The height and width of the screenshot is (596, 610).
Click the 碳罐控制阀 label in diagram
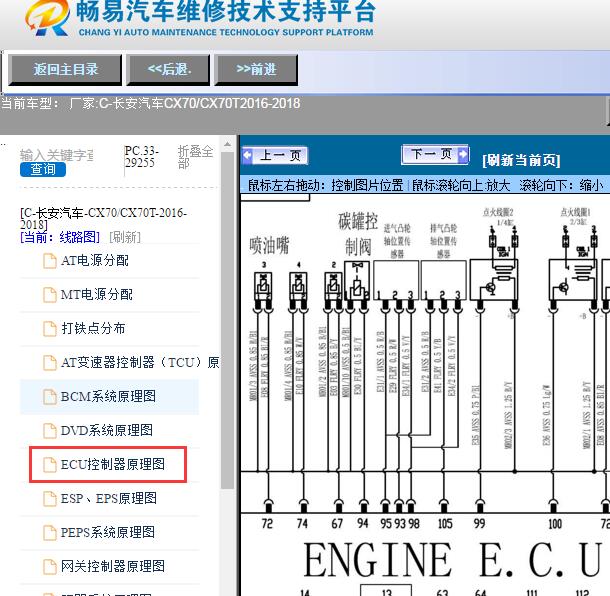click(358, 235)
